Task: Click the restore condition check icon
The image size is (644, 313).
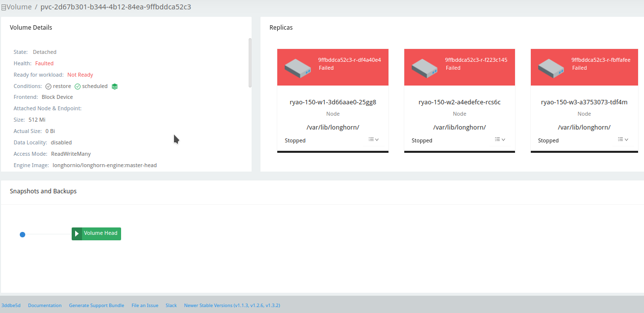Action: [x=48, y=87]
